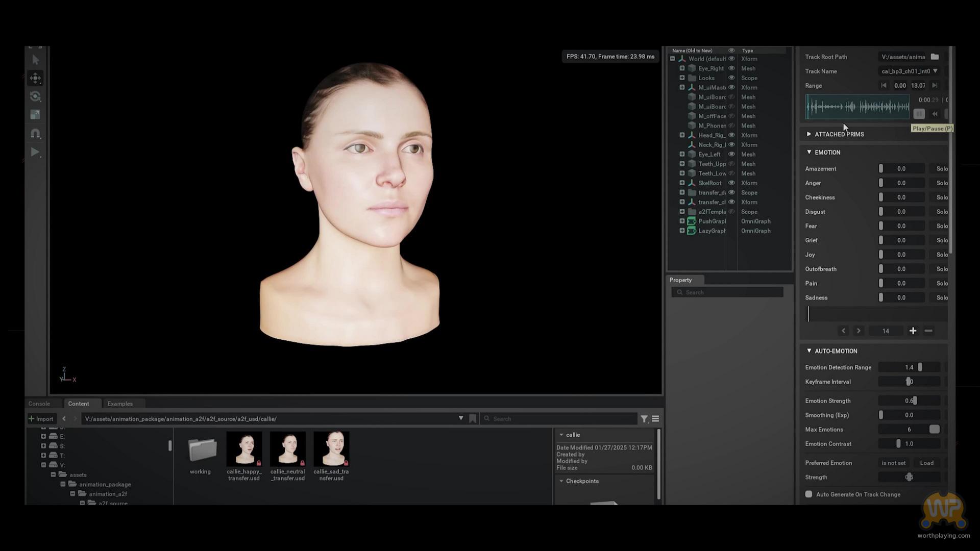Select the arrow selection tool

pos(35,60)
